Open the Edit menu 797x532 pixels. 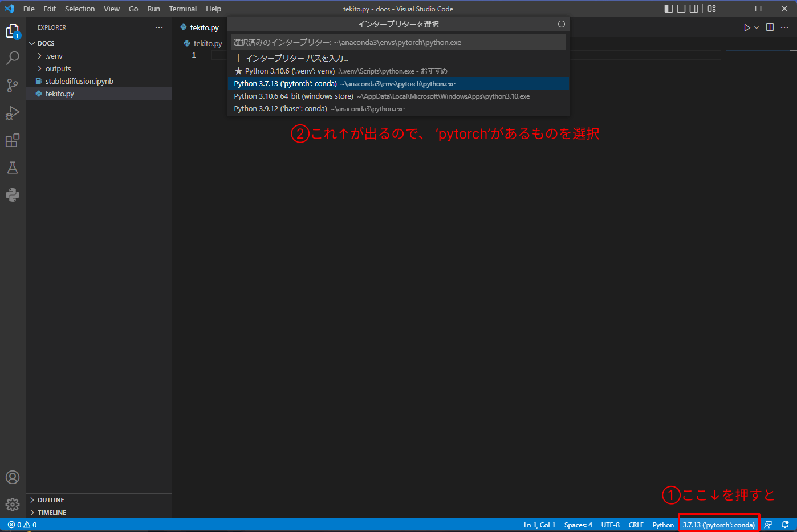pos(50,9)
